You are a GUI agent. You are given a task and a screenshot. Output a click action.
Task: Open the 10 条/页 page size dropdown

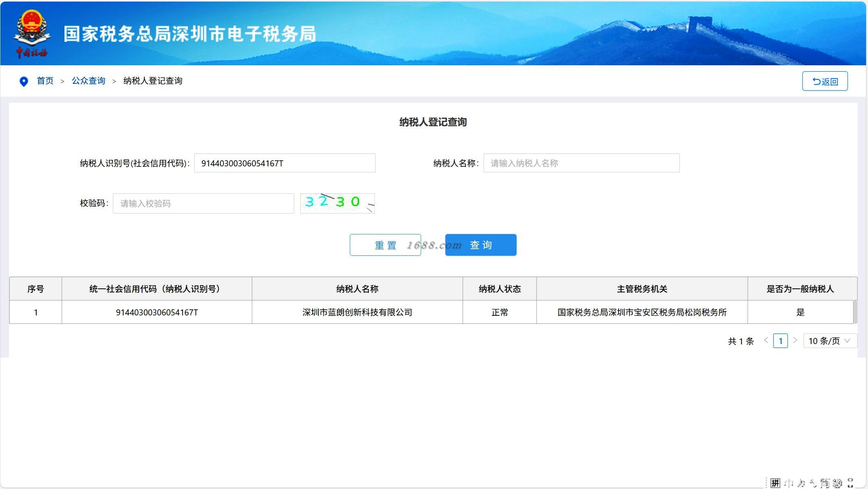point(829,341)
